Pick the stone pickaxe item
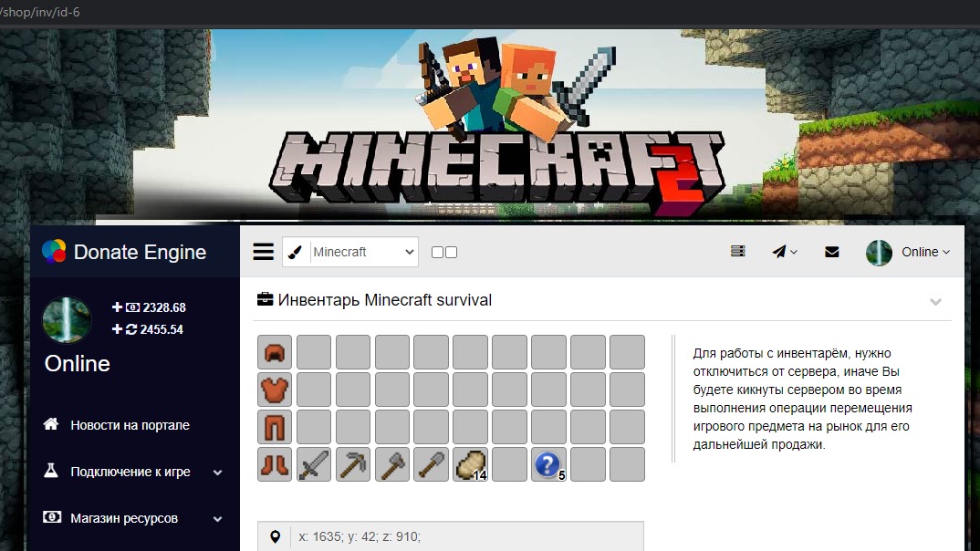980x551 pixels. 353,464
